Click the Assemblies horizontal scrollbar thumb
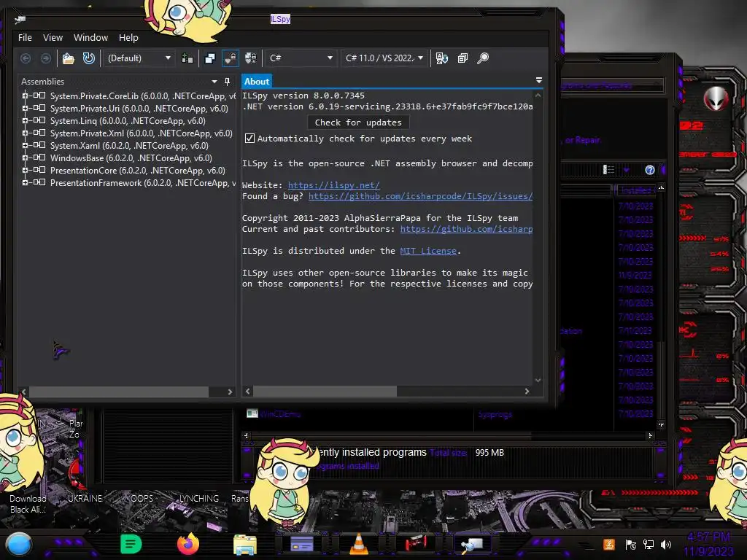 click(x=119, y=392)
